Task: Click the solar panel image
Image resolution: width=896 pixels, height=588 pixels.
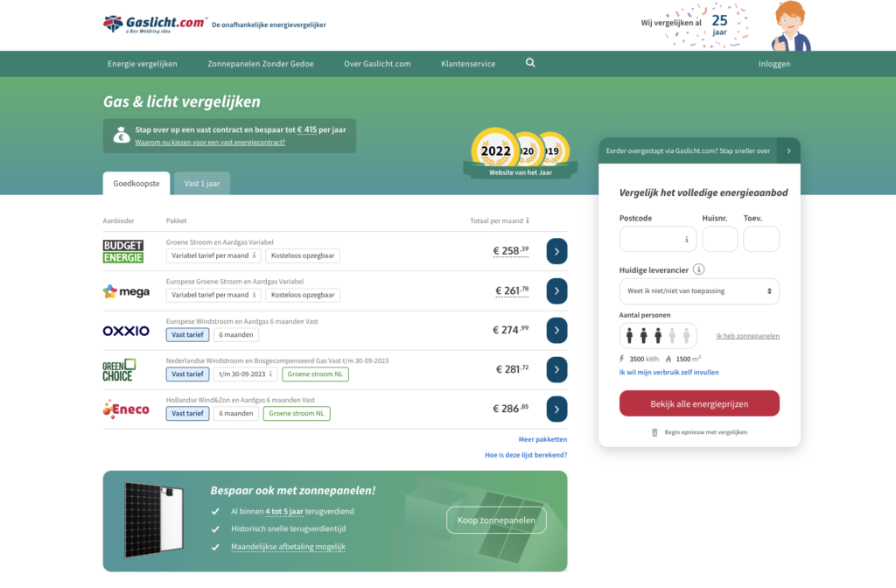Action: click(x=154, y=520)
